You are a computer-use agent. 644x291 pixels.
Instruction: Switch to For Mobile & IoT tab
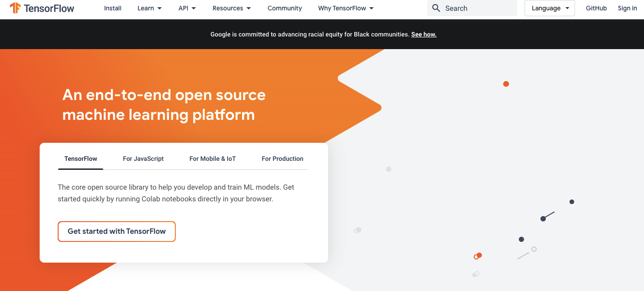(213, 159)
